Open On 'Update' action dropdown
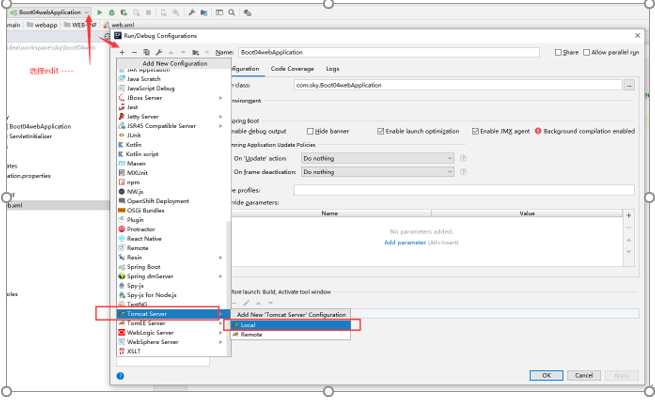 coord(378,158)
